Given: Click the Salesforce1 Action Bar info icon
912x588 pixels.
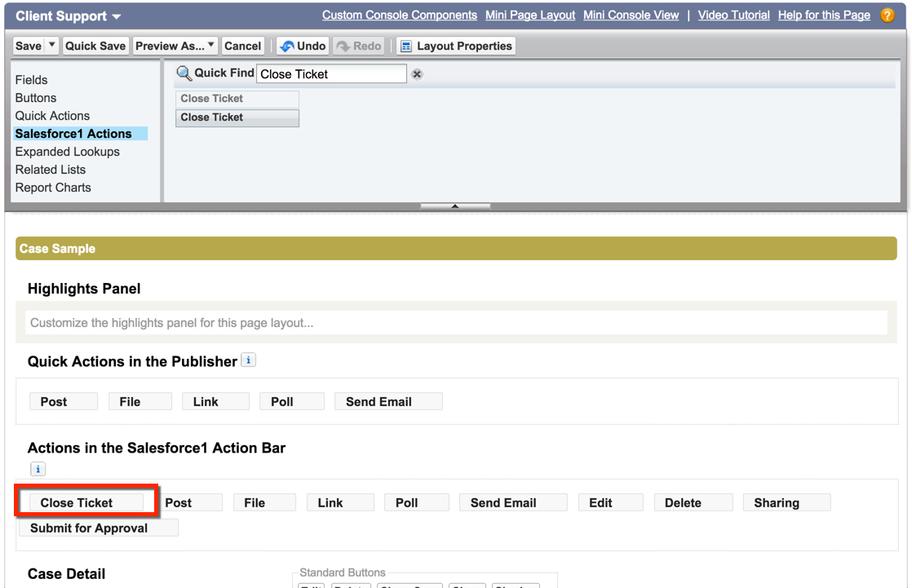Looking at the screenshot, I should [x=38, y=469].
